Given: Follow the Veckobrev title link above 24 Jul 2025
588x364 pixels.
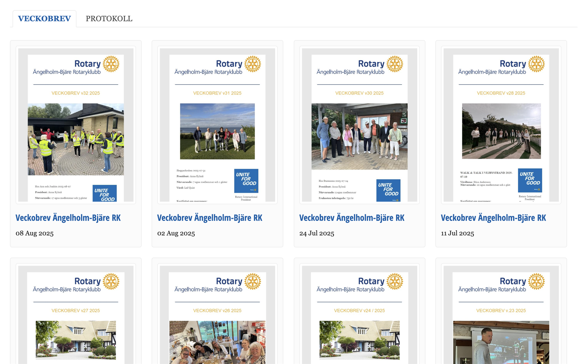Looking at the screenshot, I should (x=352, y=218).
